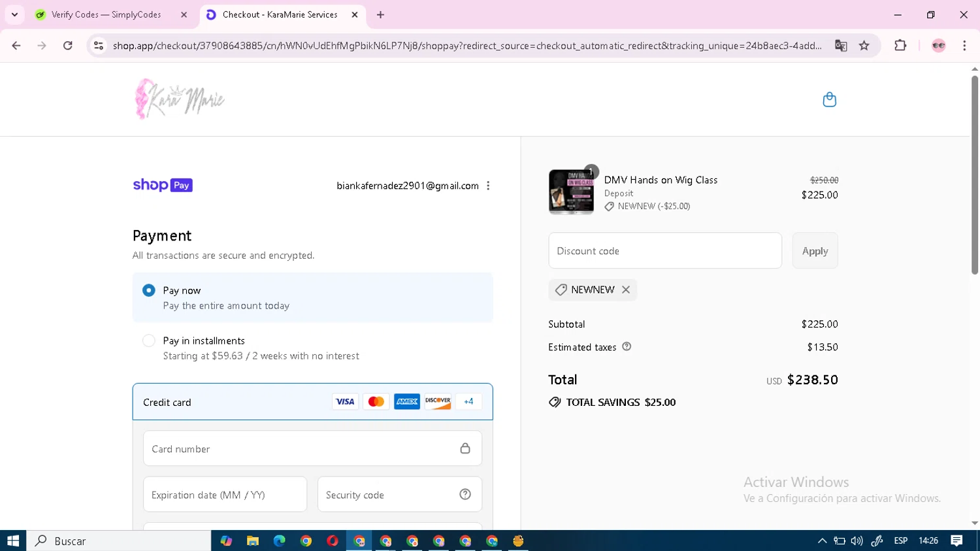The width and height of the screenshot is (980, 551).
Task: Close the Checkout KaraMarie tab
Action: pyautogui.click(x=355, y=14)
